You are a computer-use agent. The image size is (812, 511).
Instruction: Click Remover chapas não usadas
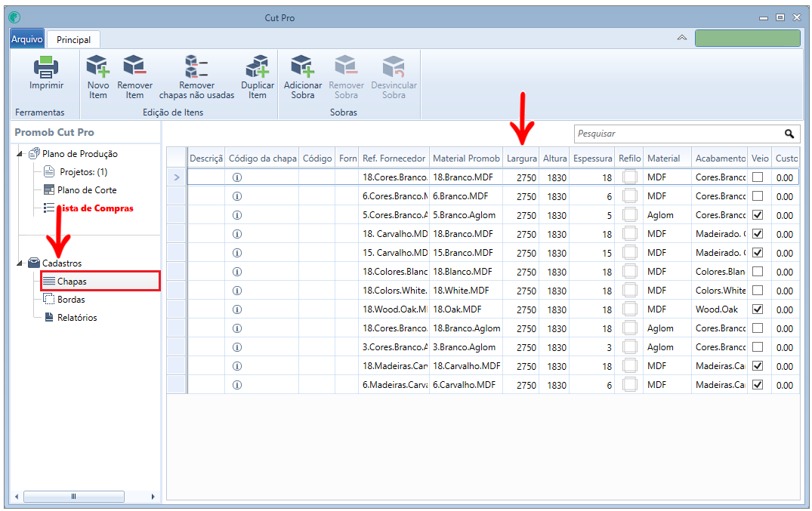point(197,78)
